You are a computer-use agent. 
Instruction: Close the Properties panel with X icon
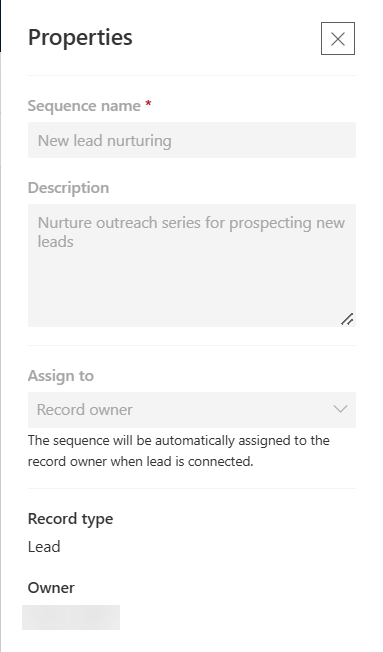click(x=338, y=39)
